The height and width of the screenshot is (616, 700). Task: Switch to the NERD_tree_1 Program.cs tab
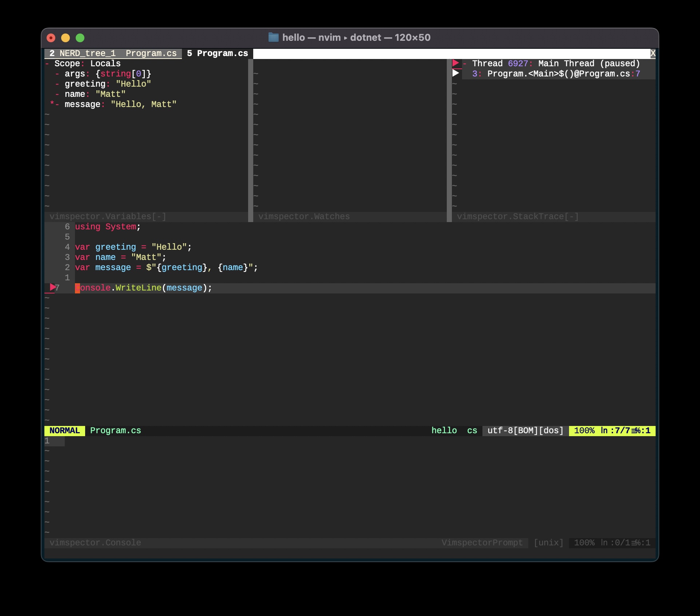pyautogui.click(x=113, y=54)
